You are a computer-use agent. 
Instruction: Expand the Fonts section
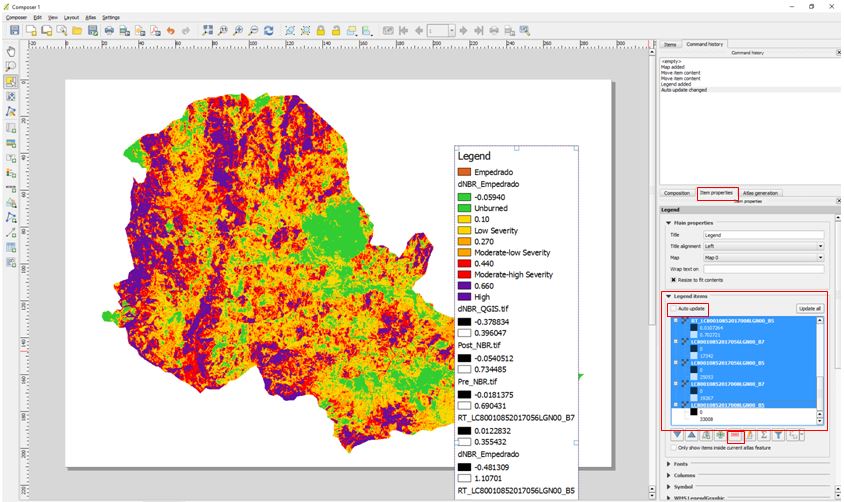[x=668, y=463]
